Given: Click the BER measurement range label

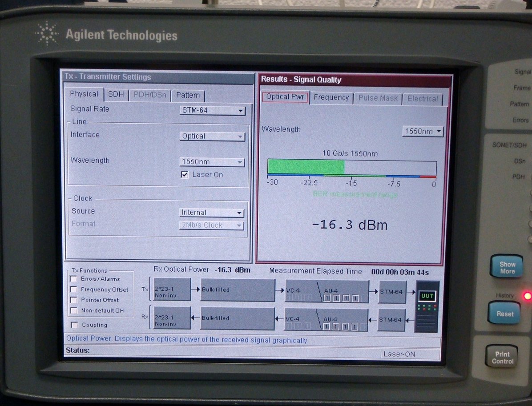Looking at the screenshot, I should [x=355, y=194].
